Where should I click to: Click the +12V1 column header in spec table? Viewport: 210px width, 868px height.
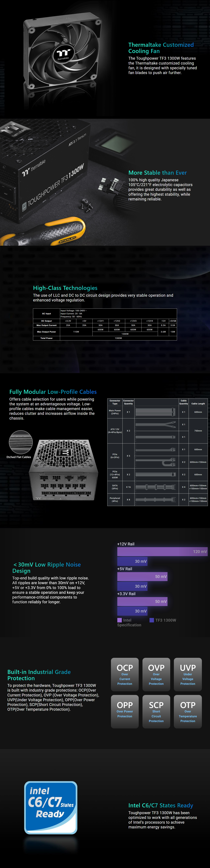(100, 321)
